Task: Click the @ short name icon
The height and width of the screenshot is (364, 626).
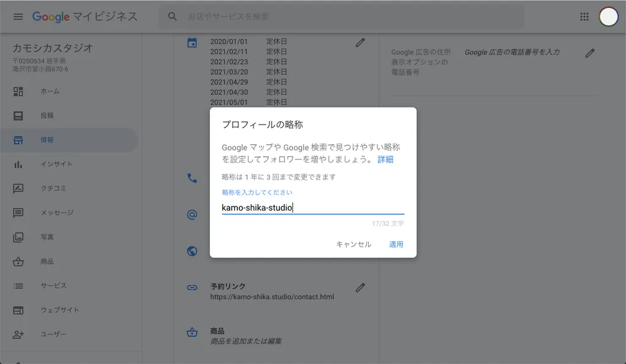Action: point(192,214)
